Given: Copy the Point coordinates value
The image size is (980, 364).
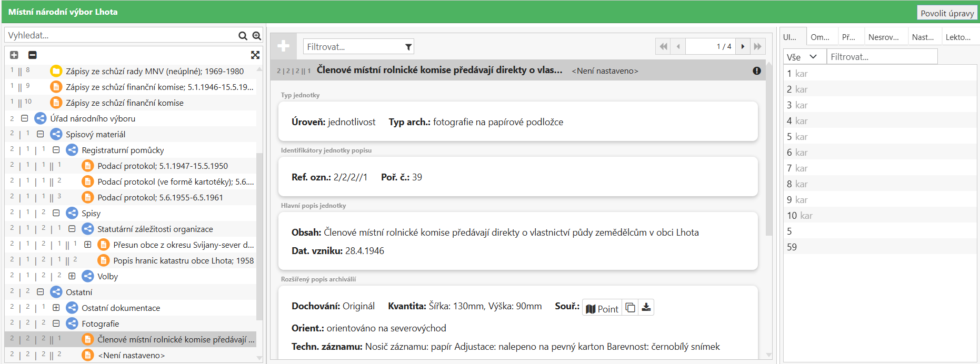Looking at the screenshot, I should [x=630, y=307].
